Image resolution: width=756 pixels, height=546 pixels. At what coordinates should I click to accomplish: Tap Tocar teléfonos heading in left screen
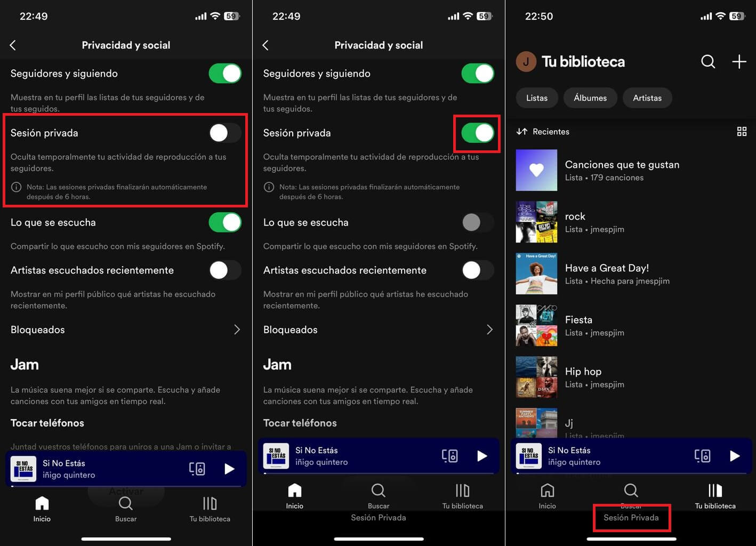(47, 423)
